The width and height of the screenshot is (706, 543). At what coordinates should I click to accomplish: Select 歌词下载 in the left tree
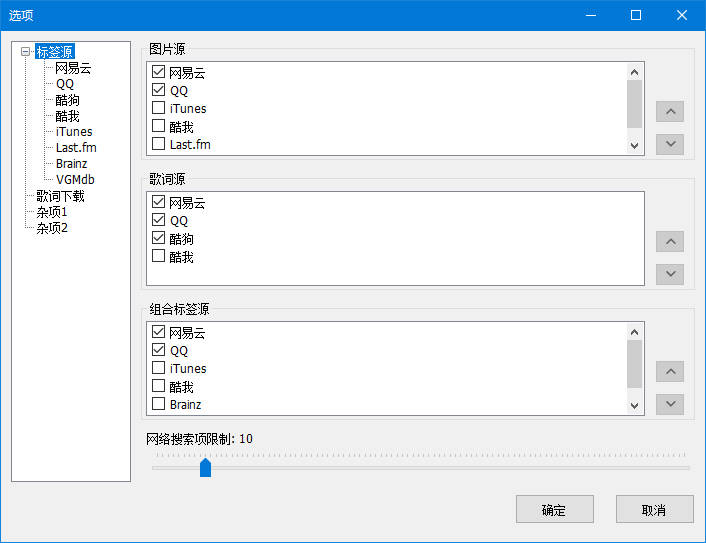pyautogui.click(x=60, y=196)
